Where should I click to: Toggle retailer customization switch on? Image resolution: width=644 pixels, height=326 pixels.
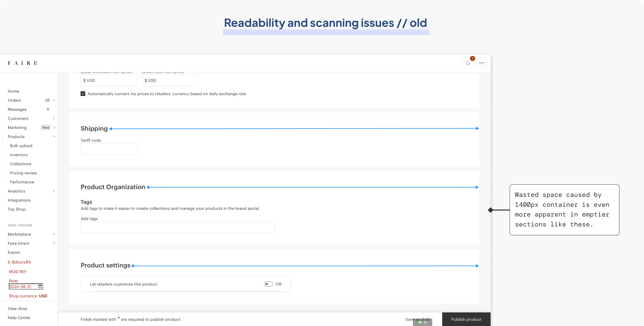(x=268, y=284)
